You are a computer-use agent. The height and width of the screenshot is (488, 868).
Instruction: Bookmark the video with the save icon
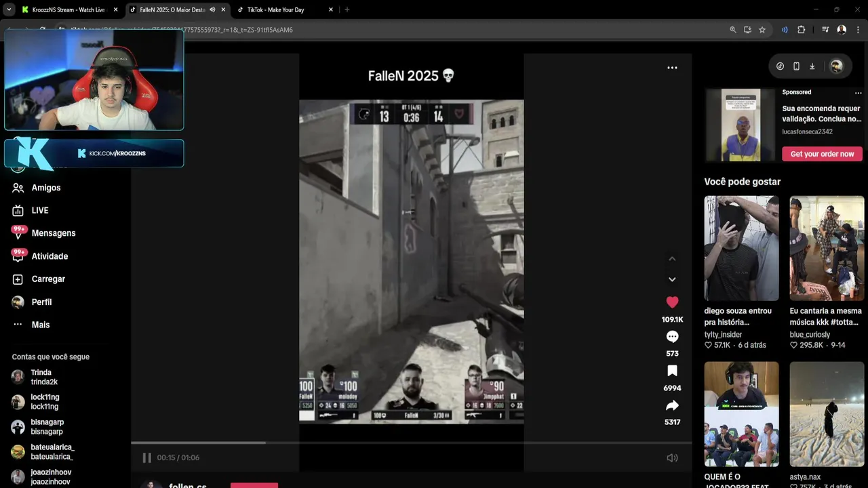tap(672, 371)
